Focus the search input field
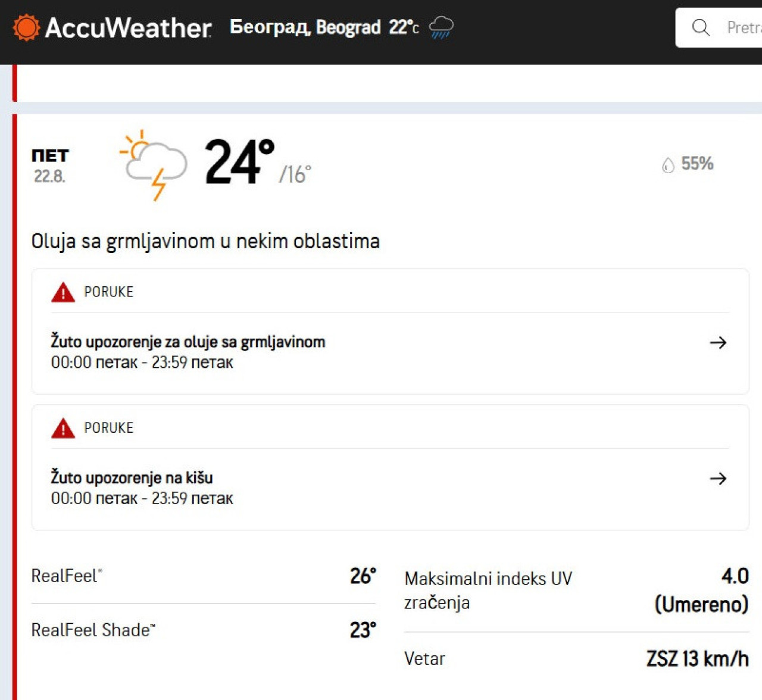 (741, 27)
